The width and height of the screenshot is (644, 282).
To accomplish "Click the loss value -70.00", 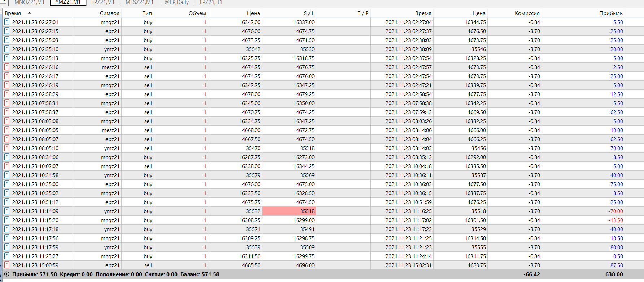I will pos(615,211).
